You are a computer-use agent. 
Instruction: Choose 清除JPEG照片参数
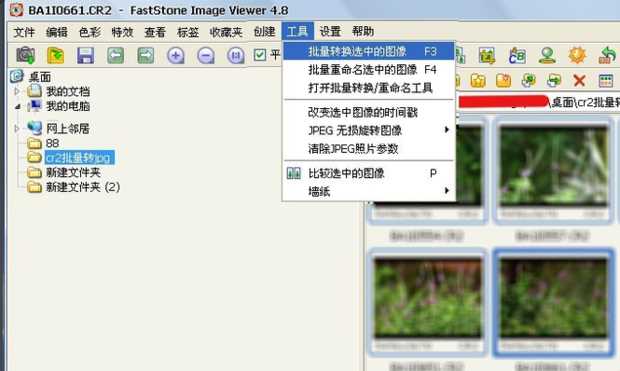[369, 149]
